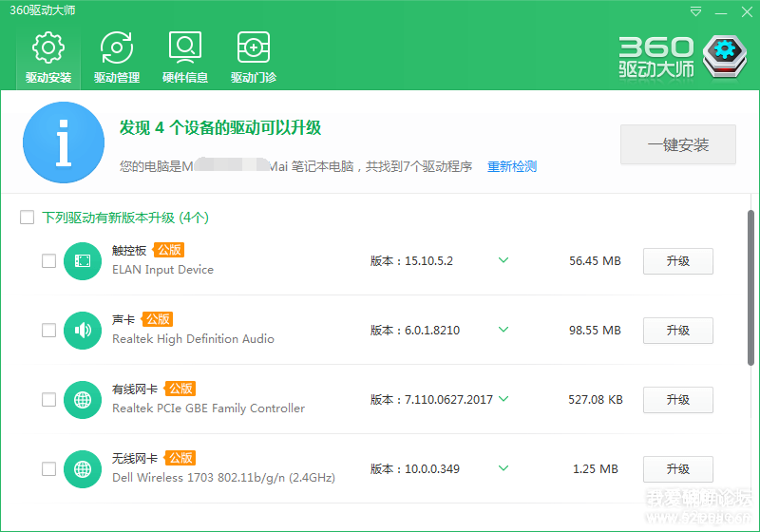Open the title bar dropdown menu icon
The image size is (760, 532).
pos(696,11)
